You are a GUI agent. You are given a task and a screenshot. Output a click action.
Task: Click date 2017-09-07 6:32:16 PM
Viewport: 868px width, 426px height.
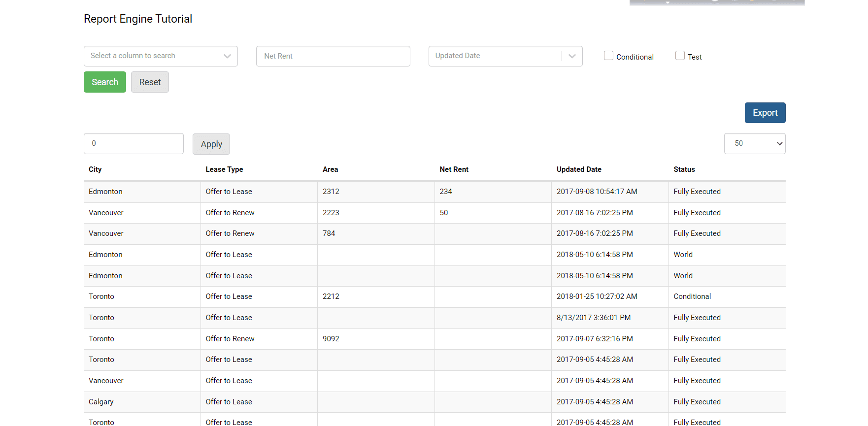click(595, 339)
